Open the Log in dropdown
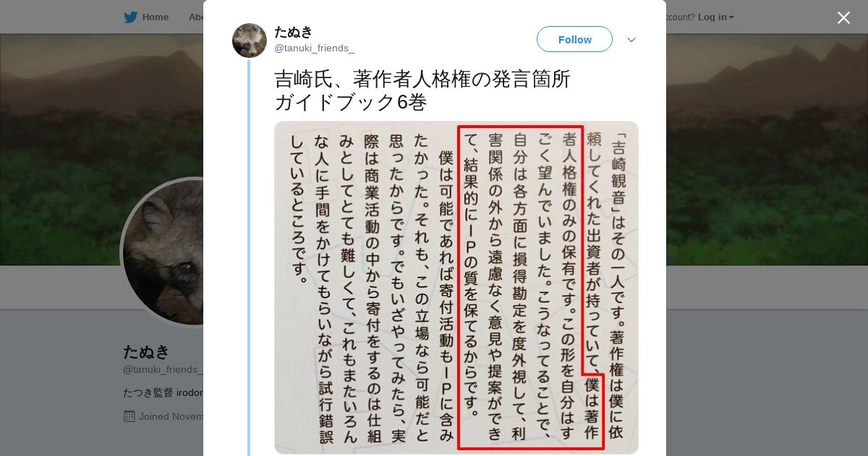 click(715, 17)
